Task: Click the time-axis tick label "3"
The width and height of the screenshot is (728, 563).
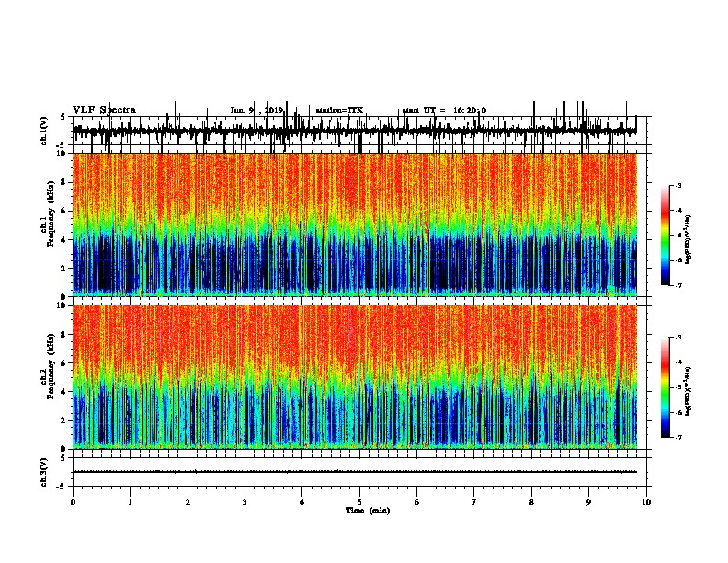Action: 245,502
